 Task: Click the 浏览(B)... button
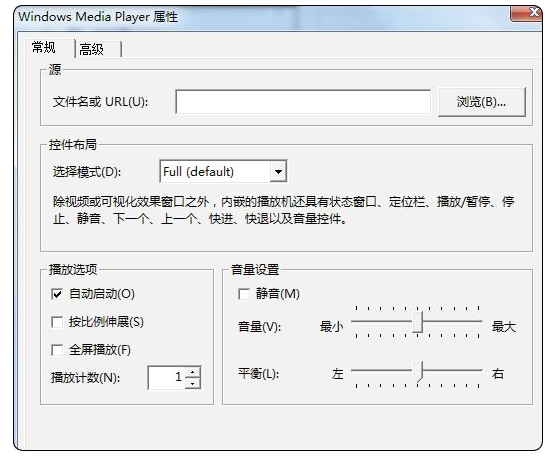[481, 102]
